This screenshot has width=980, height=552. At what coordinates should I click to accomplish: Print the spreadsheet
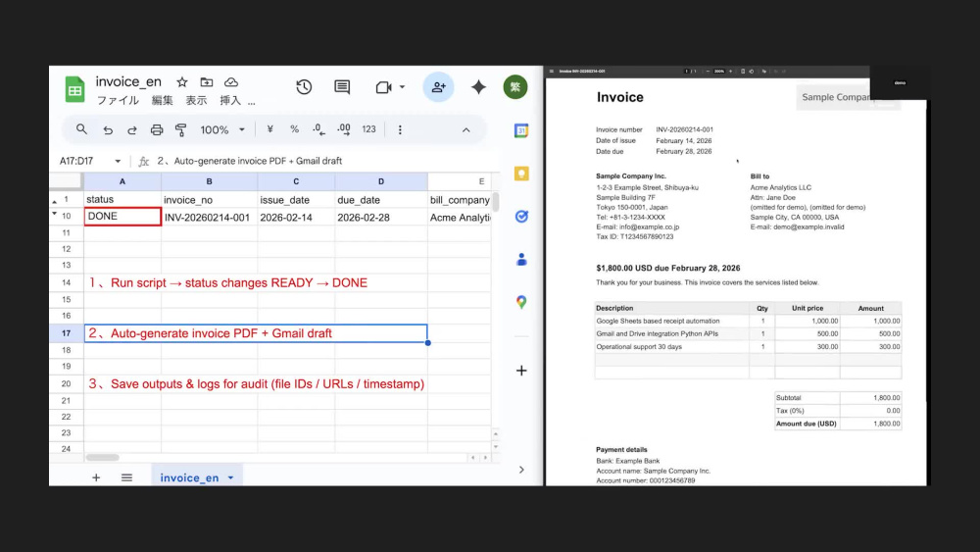[156, 130]
